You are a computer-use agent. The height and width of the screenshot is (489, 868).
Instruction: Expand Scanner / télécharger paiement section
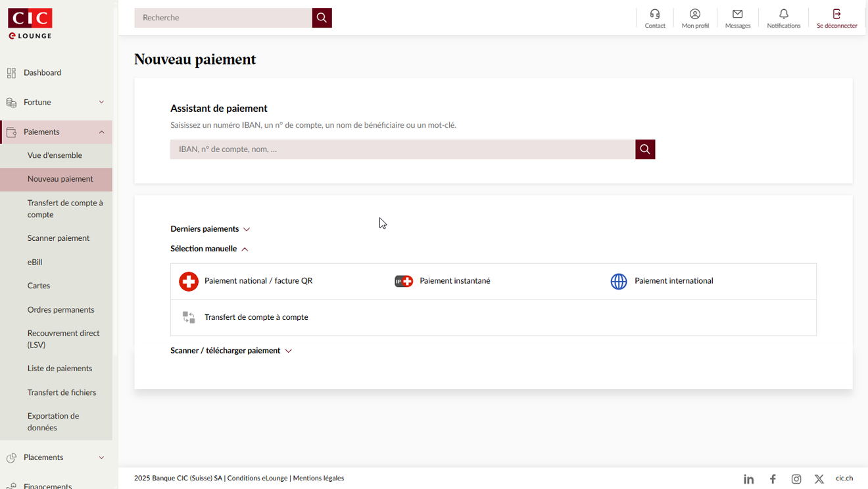point(230,351)
